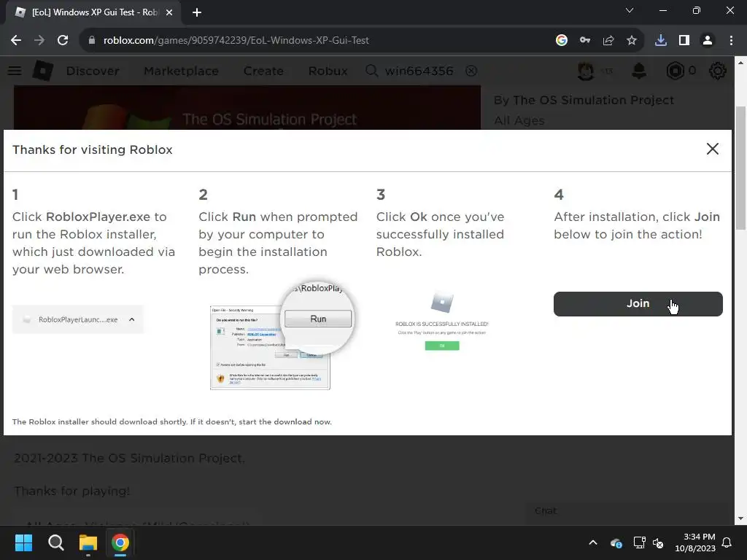The width and height of the screenshot is (747, 560).
Task: Bookmark this page with the star
Action: [x=632, y=41]
